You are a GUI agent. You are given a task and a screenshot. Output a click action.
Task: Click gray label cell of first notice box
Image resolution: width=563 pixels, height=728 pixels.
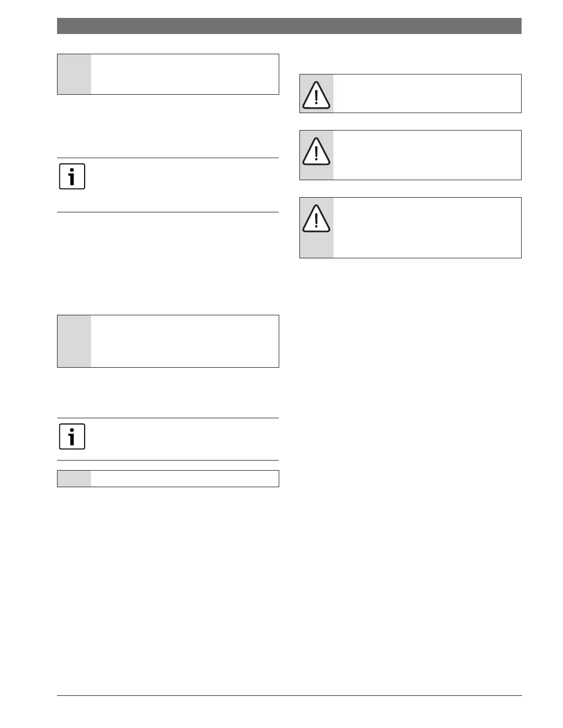pos(74,74)
